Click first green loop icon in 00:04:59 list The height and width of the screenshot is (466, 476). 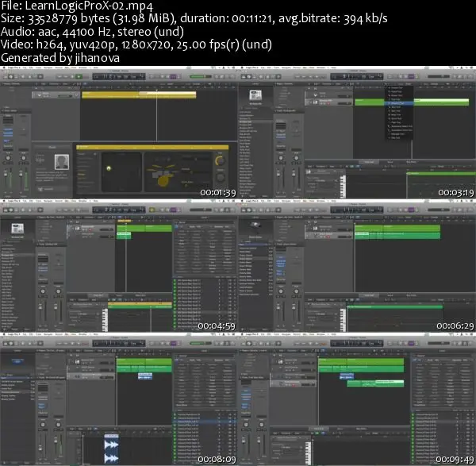tap(175, 280)
